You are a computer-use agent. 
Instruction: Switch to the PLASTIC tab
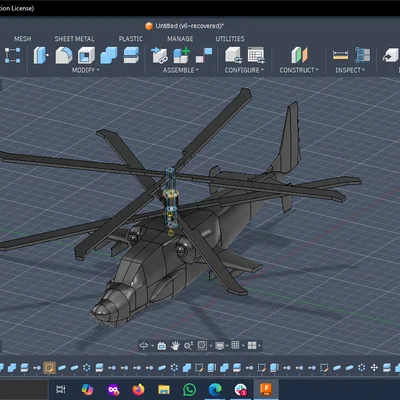tap(131, 39)
